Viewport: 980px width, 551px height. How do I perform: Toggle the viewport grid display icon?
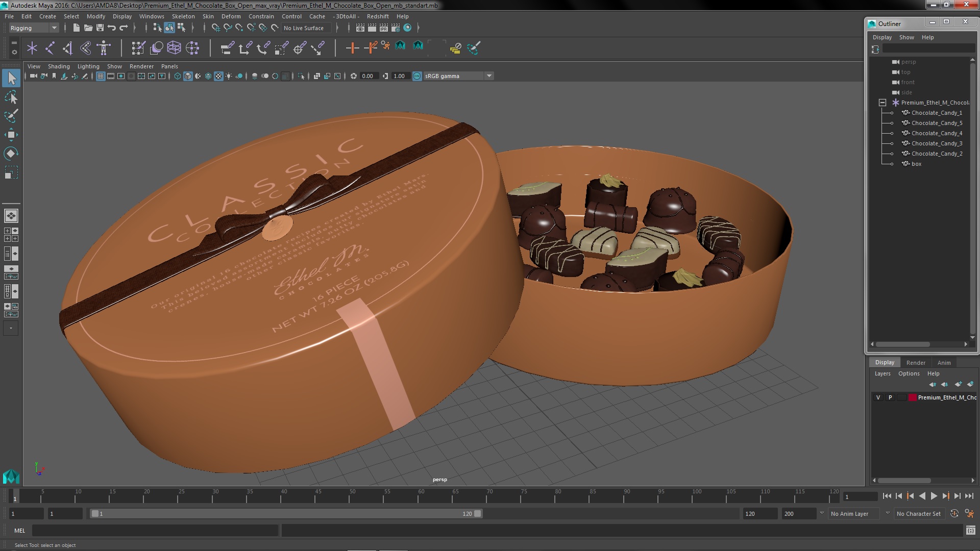(x=101, y=76)
